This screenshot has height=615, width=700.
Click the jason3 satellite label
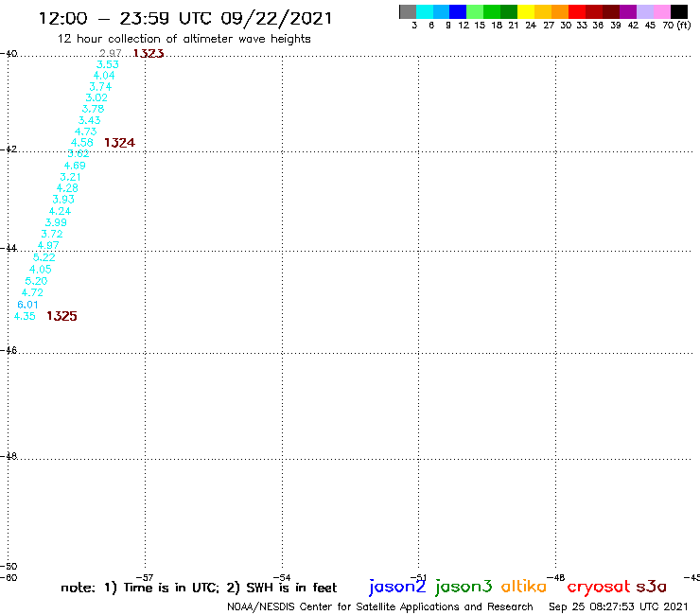tap(464, 587)
